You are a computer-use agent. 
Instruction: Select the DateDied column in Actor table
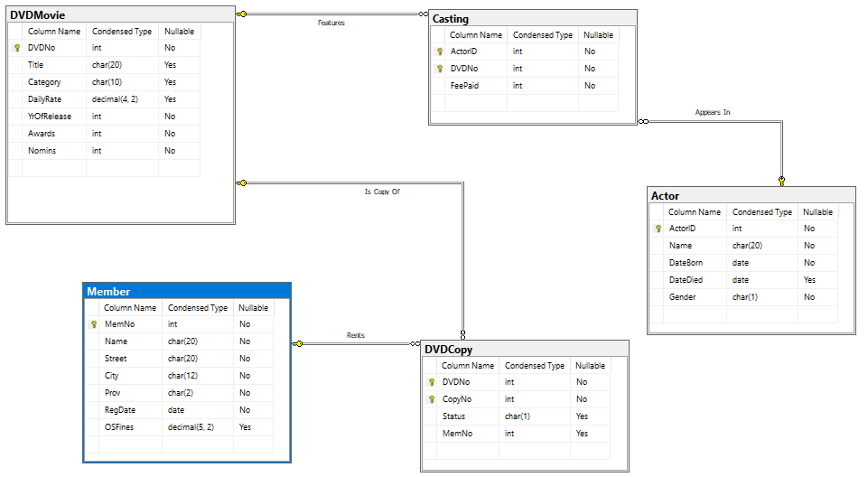[x=744, y=280]
